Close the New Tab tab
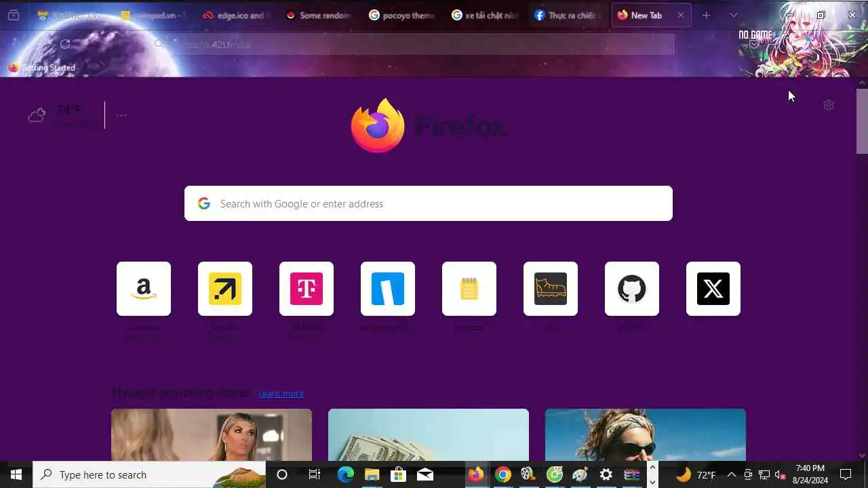 [680, 15]
